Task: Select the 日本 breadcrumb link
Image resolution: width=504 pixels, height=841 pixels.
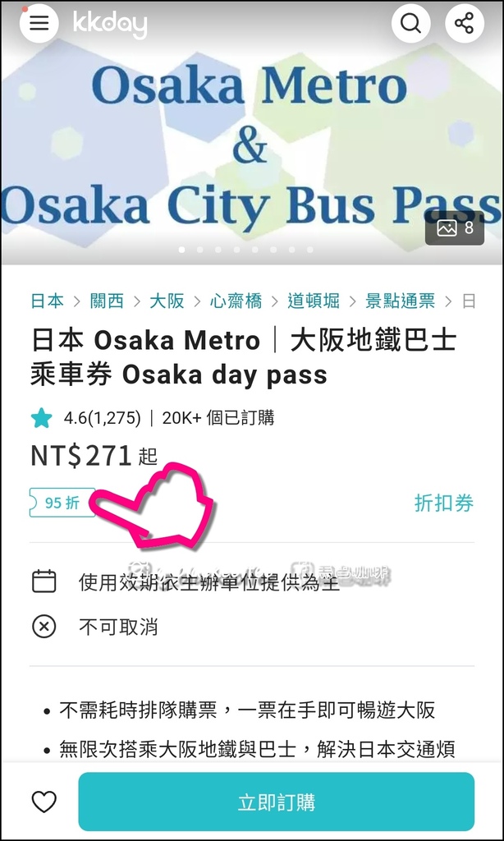Action: pos(47,301)
